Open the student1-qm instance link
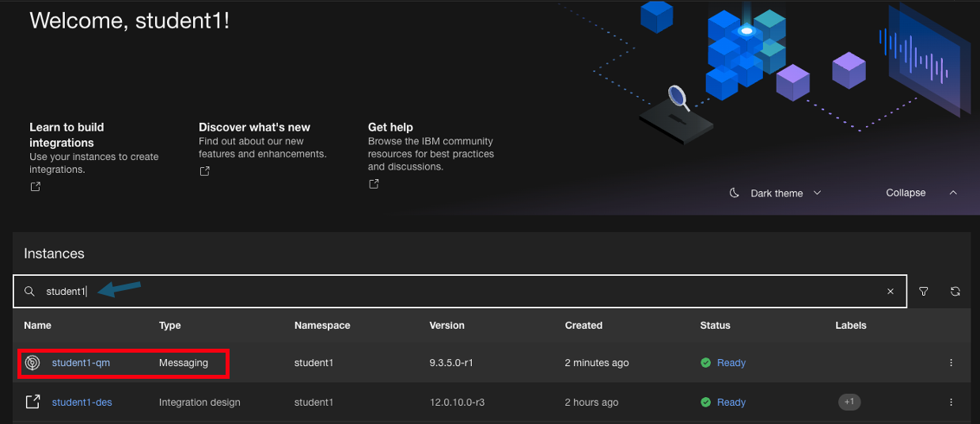This screenshot has height=424, width=980. point(81,363)
